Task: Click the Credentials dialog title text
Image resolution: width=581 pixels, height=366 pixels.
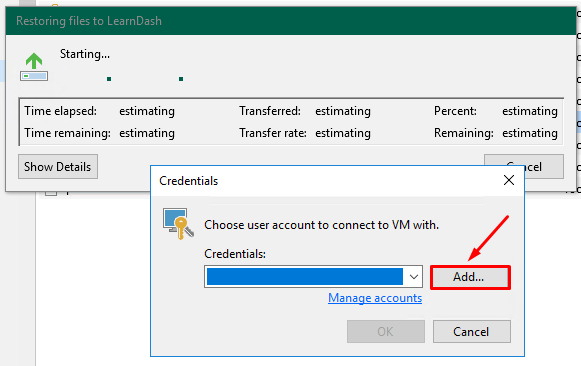Action: [189, 181]
